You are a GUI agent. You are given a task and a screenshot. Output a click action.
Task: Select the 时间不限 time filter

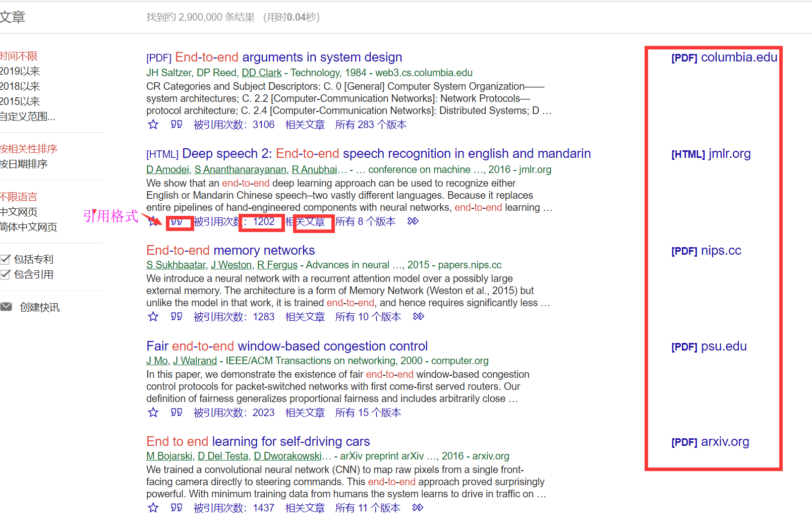click(19, 56)
